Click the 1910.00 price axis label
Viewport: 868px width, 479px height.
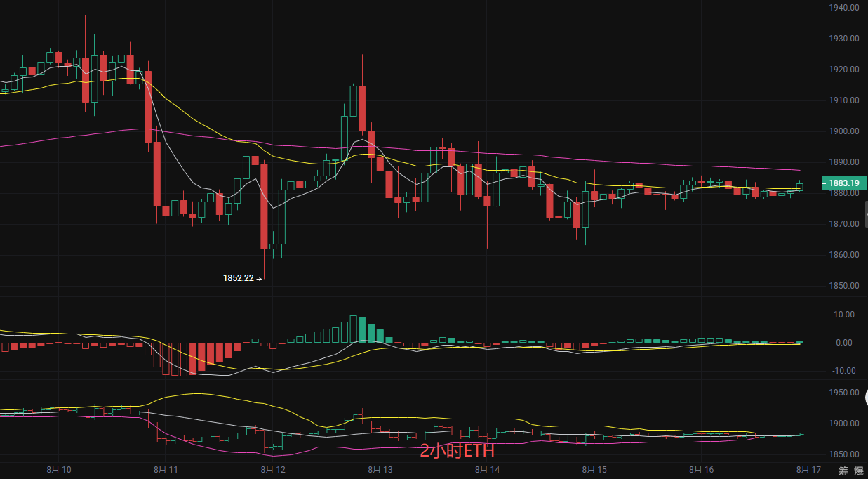point(844,100)
